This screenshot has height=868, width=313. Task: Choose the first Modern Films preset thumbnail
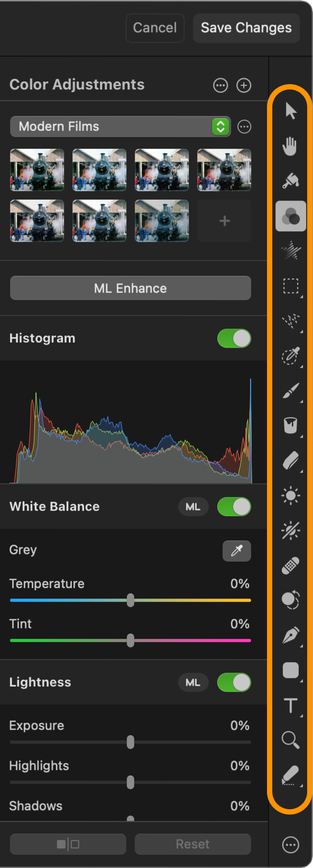[37, 170]
